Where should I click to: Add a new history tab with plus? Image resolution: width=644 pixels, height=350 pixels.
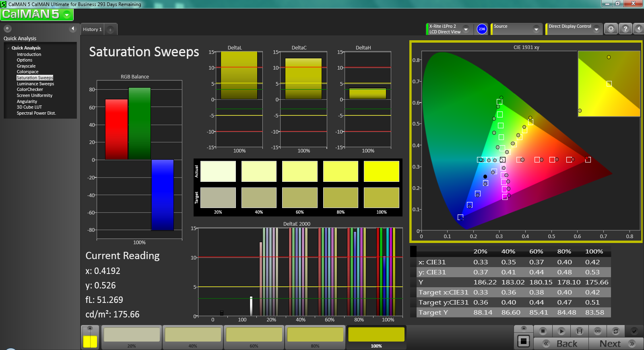coord(110,29)
